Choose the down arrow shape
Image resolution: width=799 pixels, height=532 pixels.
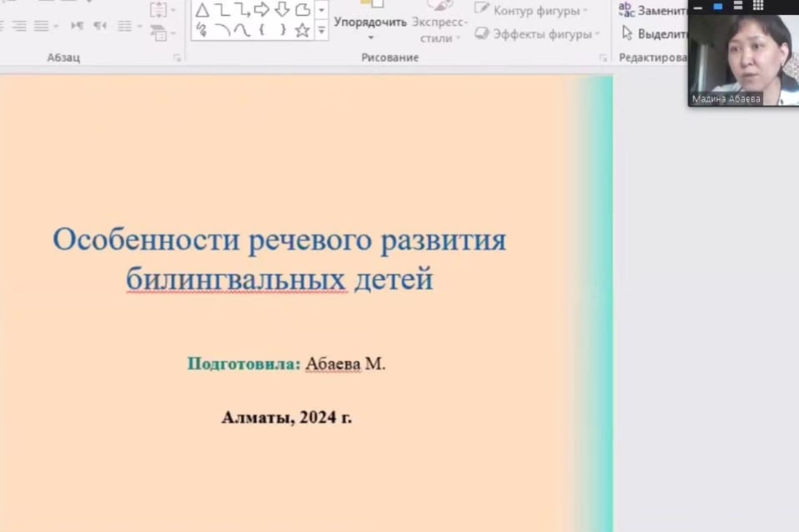(282, 9)
